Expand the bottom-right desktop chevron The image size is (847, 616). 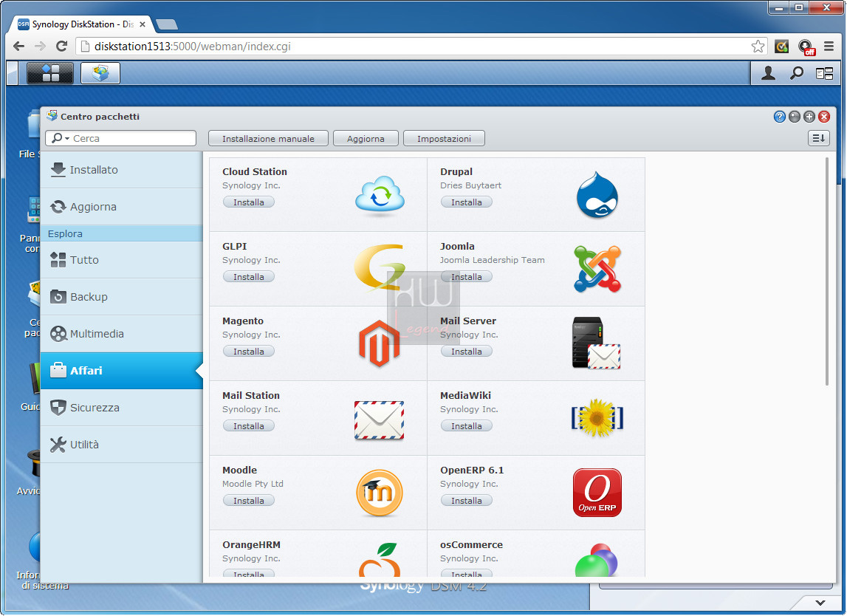pos(820,603)
